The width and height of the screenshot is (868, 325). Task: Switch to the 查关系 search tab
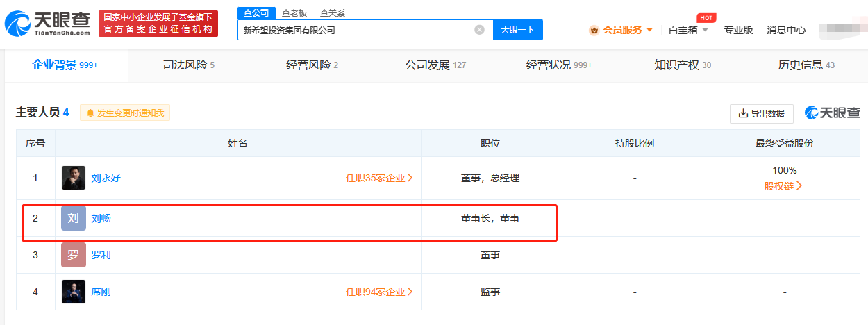tap(332, 13)
